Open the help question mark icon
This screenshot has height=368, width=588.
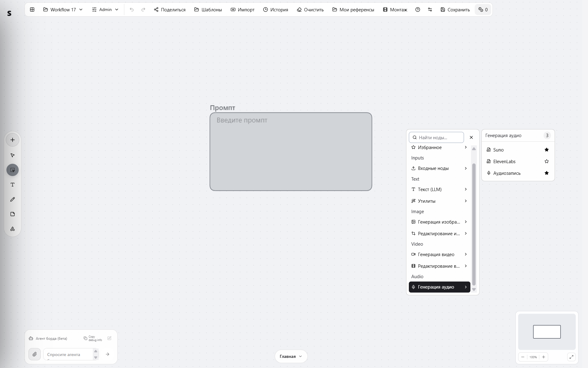(x=418, y=10)
